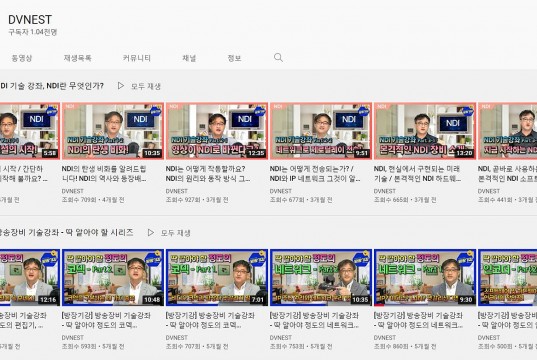The height and width of the screenshot is (360, 537).
Task: Play 네트워크 Part 1 thumbnail with 9:30 duration
Action: pyautogui.click(x=425, y=277)
